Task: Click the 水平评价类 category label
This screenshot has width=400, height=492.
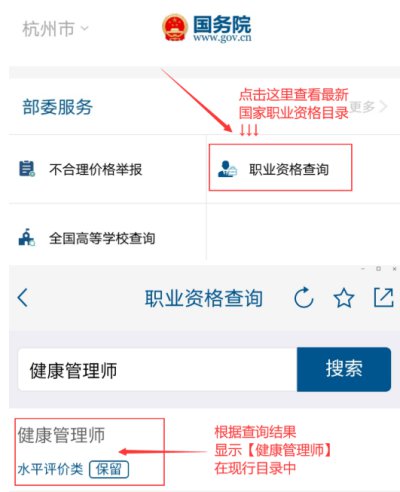Action: 50,469
